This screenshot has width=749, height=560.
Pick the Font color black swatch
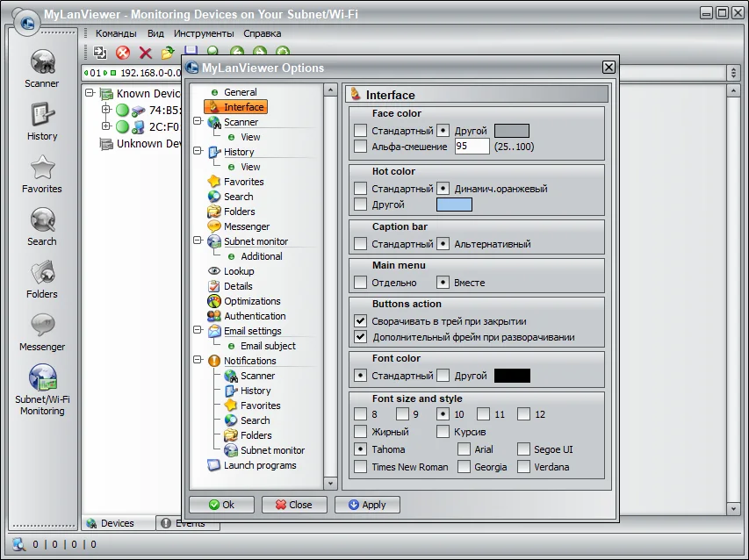[512, 376]
